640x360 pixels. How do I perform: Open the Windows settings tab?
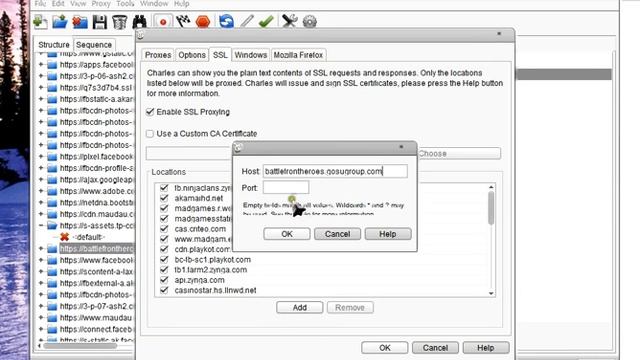(x=251, y=55)
